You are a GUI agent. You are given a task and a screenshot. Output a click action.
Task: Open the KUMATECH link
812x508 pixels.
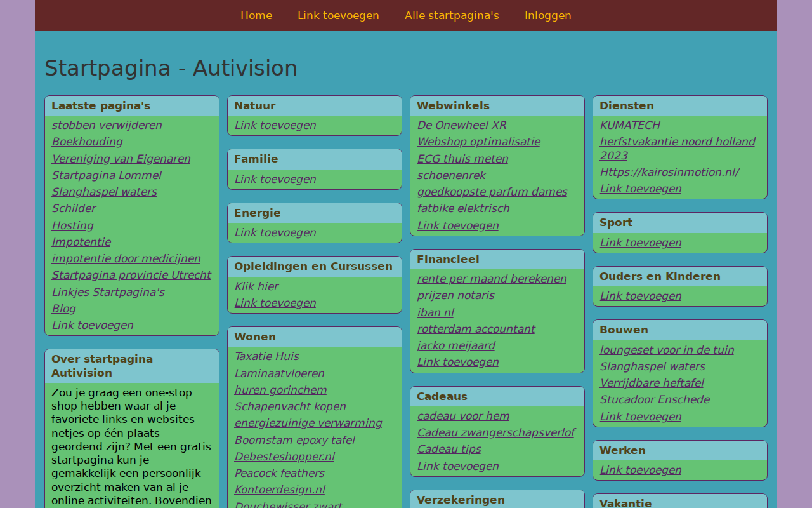pyautogui.click(x=630, y=125)
